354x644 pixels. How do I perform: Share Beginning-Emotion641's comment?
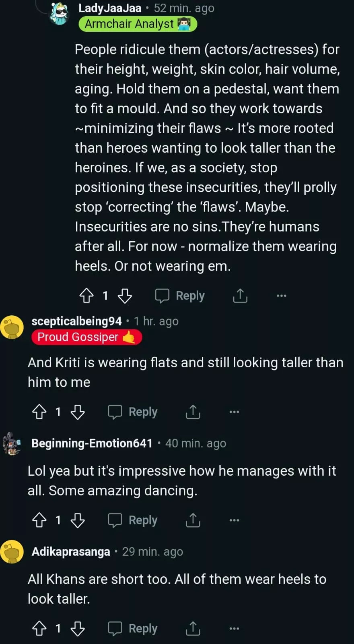[193, 520]
